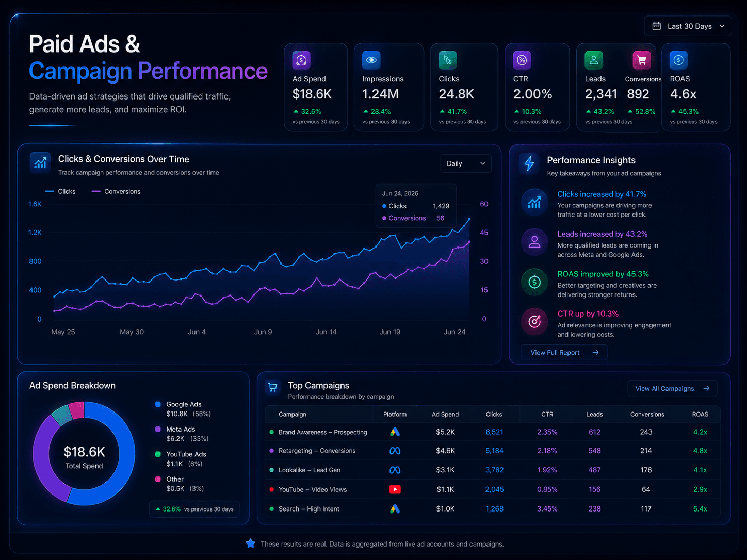The width and height of the screenshot is (747, 560).
Task: Select the Brand Awareness – Prospecting campaign
Action: 323,432
